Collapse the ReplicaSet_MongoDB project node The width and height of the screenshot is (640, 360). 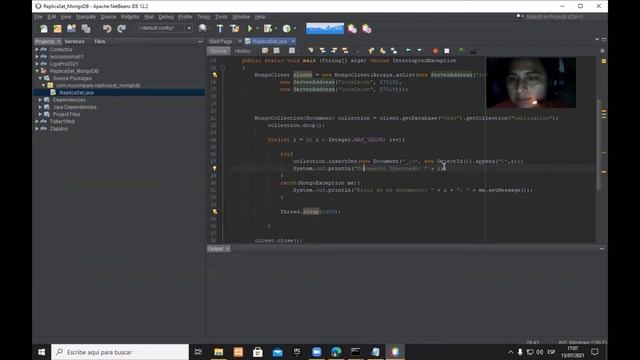[37, 71]
